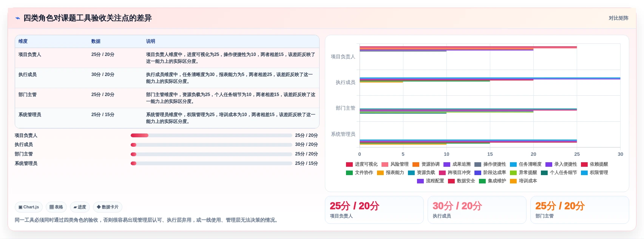
Task: Click the 部门主管 progress bar
Action: pyautogui.click(x=212, y=154)
